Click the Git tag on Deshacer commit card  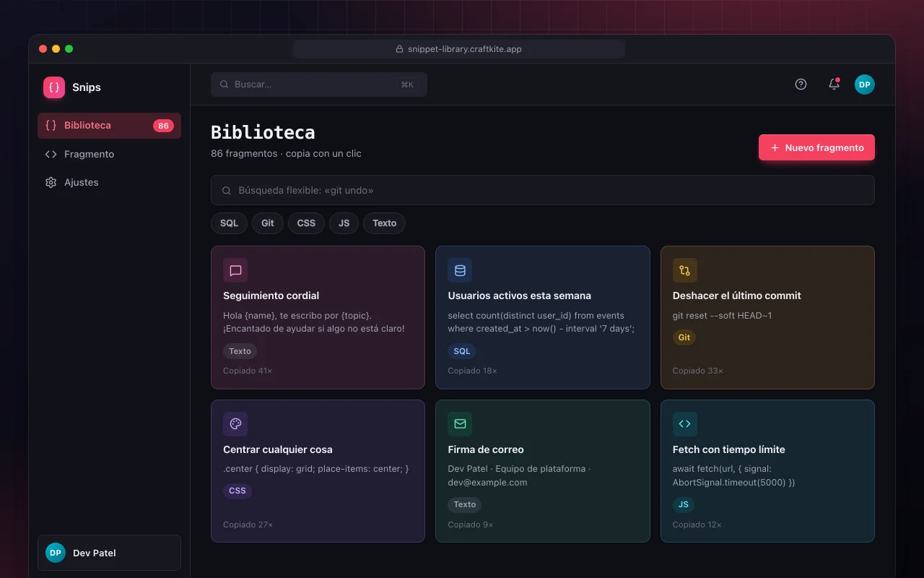pyautogui.click(x=684, y=337)
